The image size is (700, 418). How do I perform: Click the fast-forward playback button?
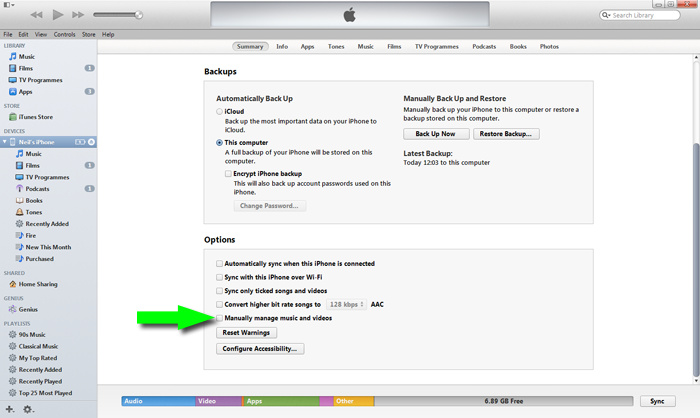tap(78, 15)
